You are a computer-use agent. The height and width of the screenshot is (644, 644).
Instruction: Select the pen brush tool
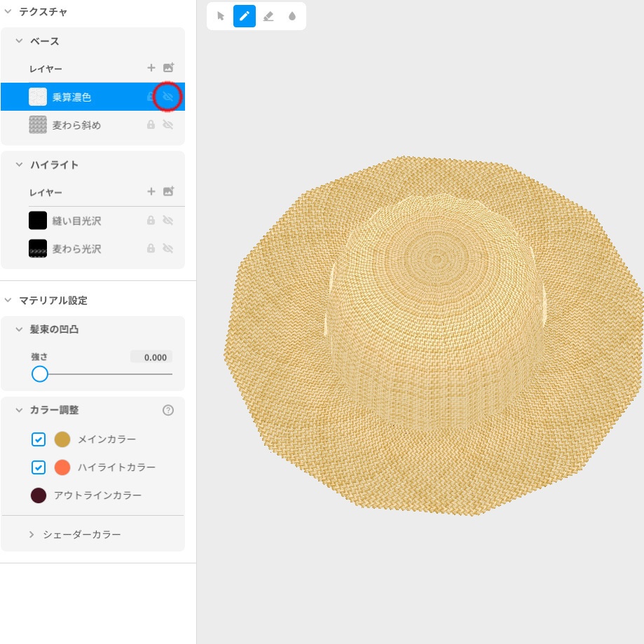[245, 16]
